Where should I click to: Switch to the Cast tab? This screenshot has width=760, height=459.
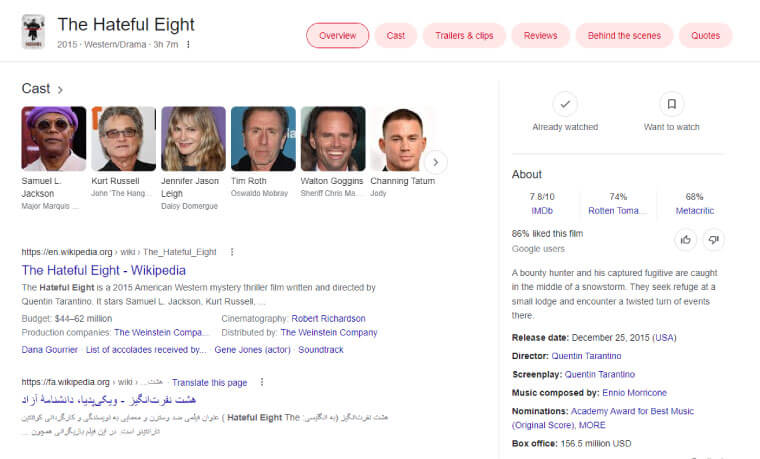click(x=396, y=35)
